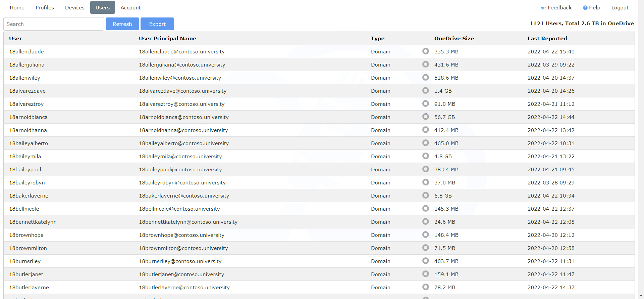This screenshot has width=644, height=299.
Task: Export the user list
Action: tap(157, 24)
